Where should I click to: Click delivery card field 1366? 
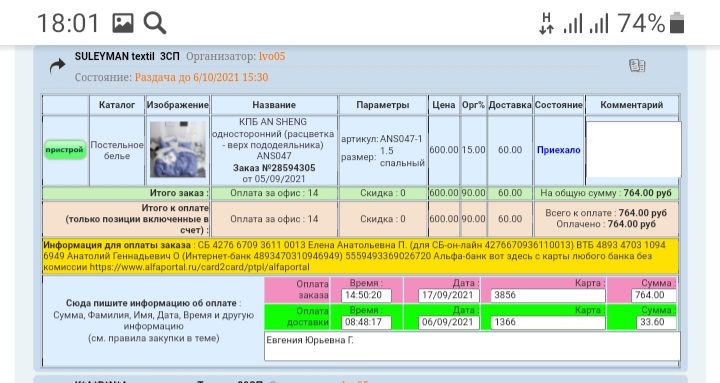[548, 322]
